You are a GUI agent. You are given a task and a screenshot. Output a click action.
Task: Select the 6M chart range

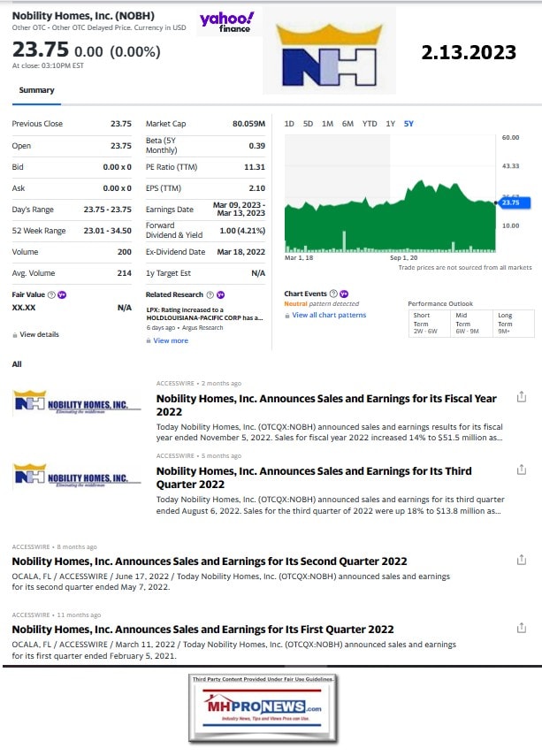coord(347,124)
